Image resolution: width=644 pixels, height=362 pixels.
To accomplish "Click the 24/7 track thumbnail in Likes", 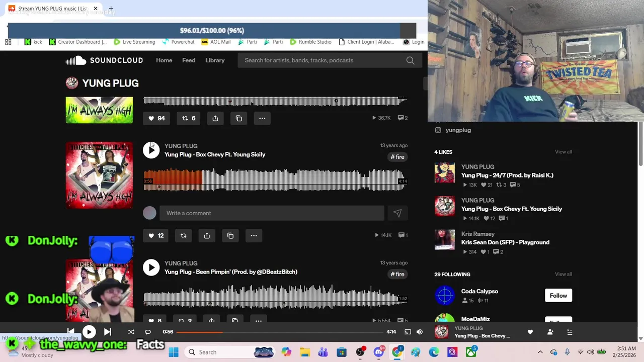I will [x=445, y=173].
